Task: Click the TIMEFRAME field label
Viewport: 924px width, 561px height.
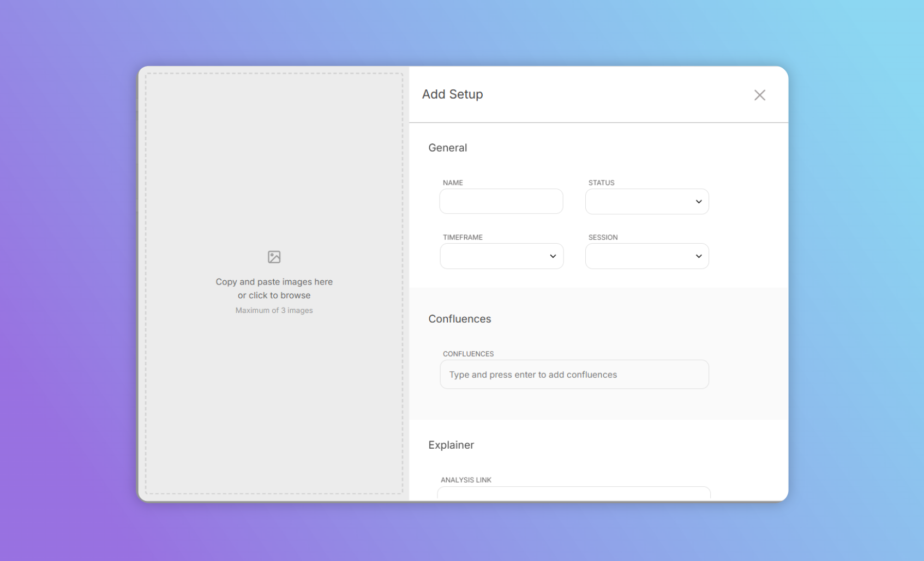Action: (x=463, y=237)
